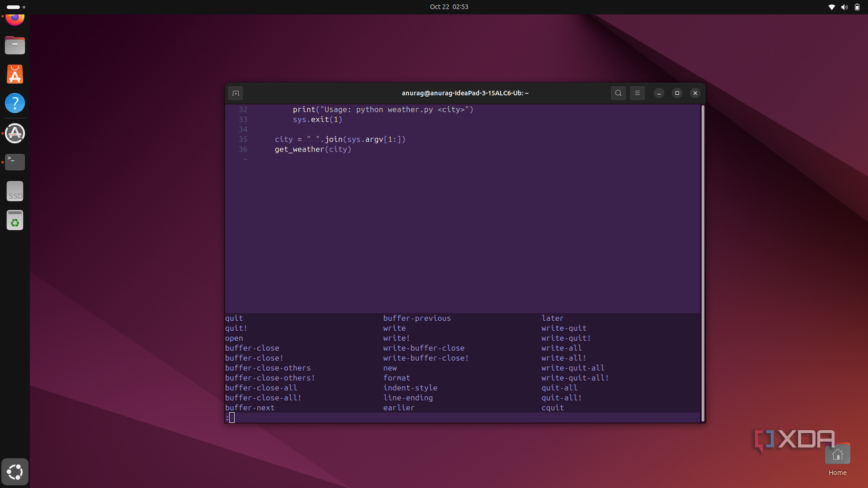This screenshot has height=488, width=868.
Task: Click the terminal search magnifier icon
Action: point(618,93)
